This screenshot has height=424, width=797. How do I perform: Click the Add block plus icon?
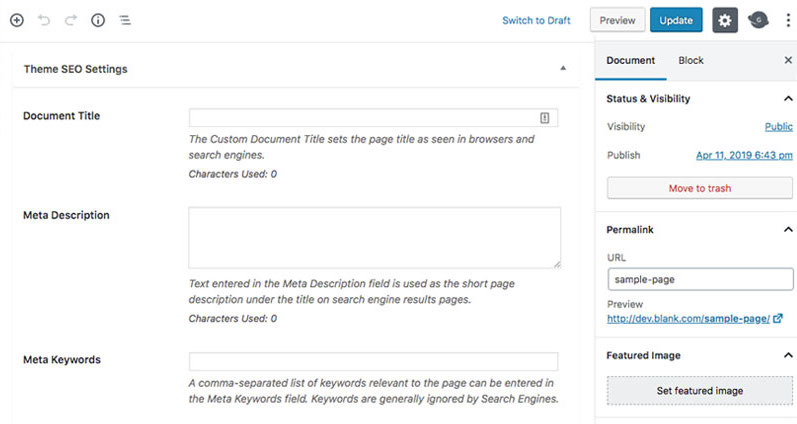click(x=16, y=20)
